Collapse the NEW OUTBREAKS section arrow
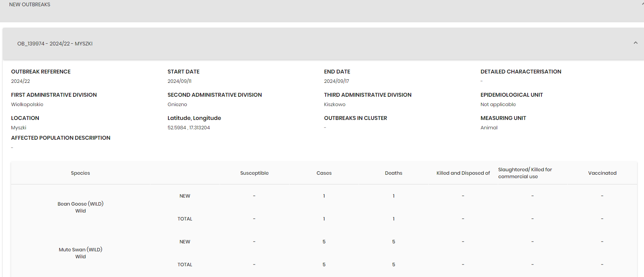 (x=642, y=4)
